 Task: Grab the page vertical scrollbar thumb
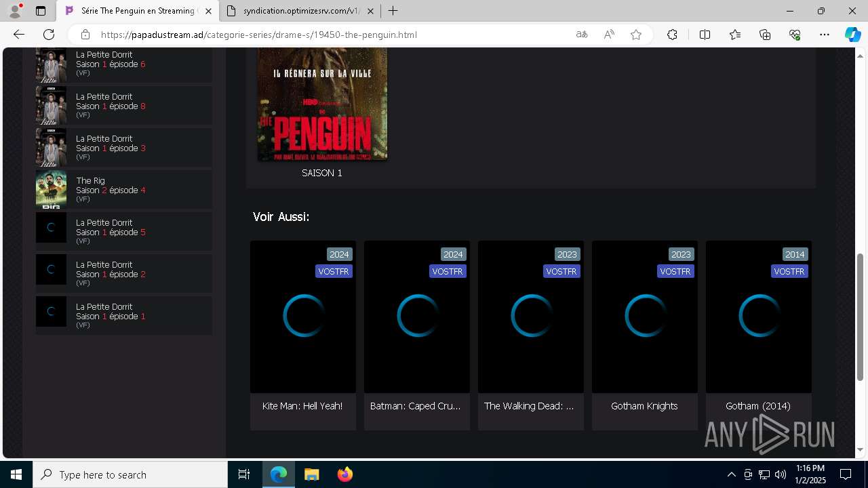coord(861,317)
